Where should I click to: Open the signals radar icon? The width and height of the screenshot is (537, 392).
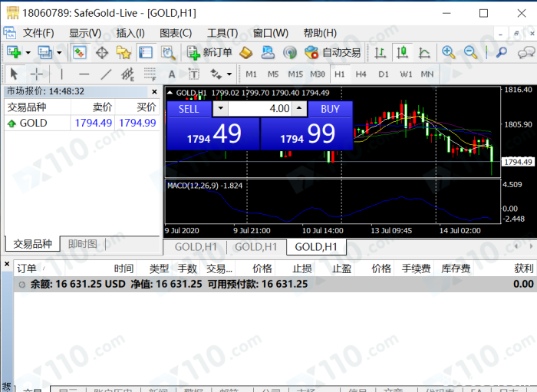click(x=290, y=53)
